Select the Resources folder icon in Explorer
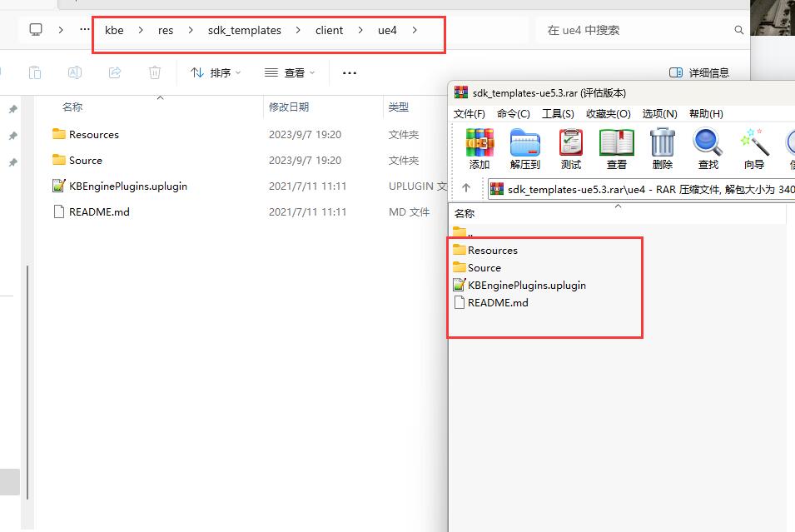 coord(59,134)
